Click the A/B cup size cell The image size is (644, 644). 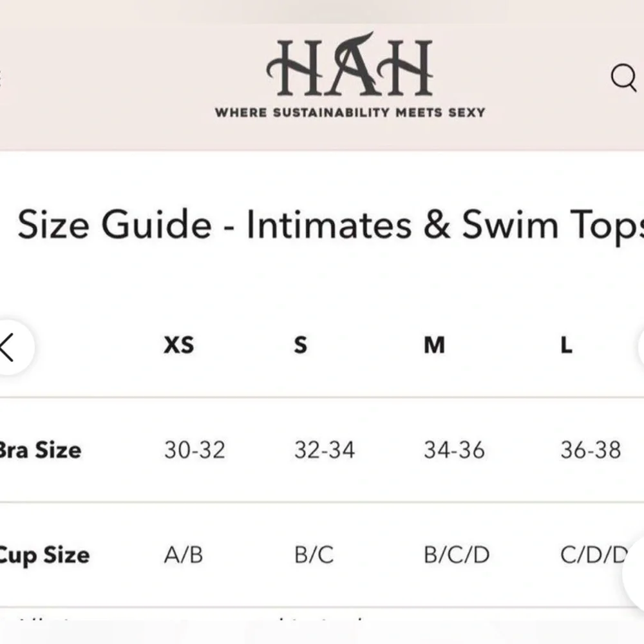[x=184, y=555]
